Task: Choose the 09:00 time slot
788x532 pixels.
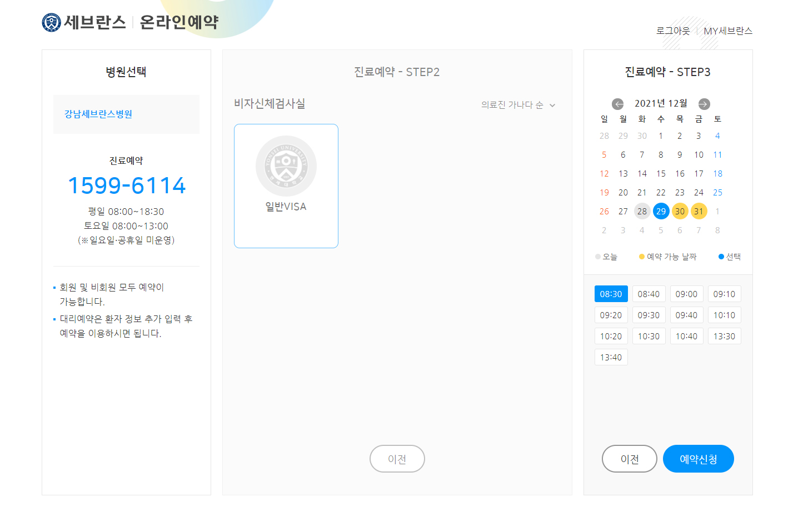Action: [x=687, y=294]
